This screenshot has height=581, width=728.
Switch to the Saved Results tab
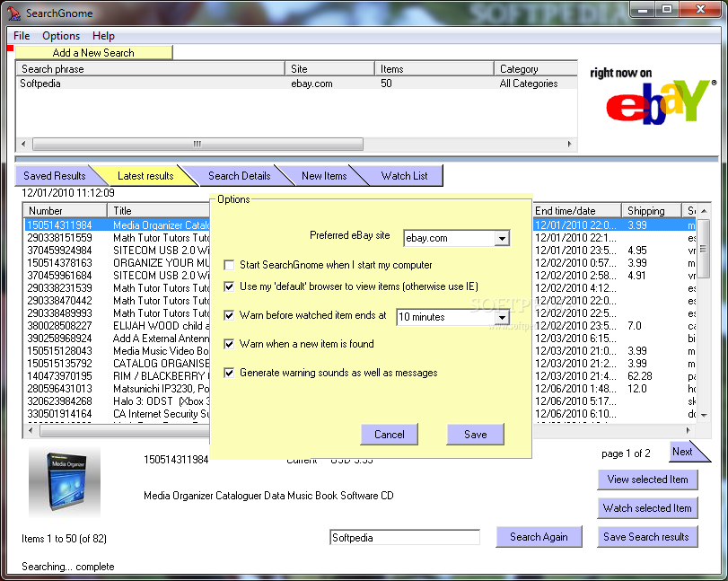(55, 176)
